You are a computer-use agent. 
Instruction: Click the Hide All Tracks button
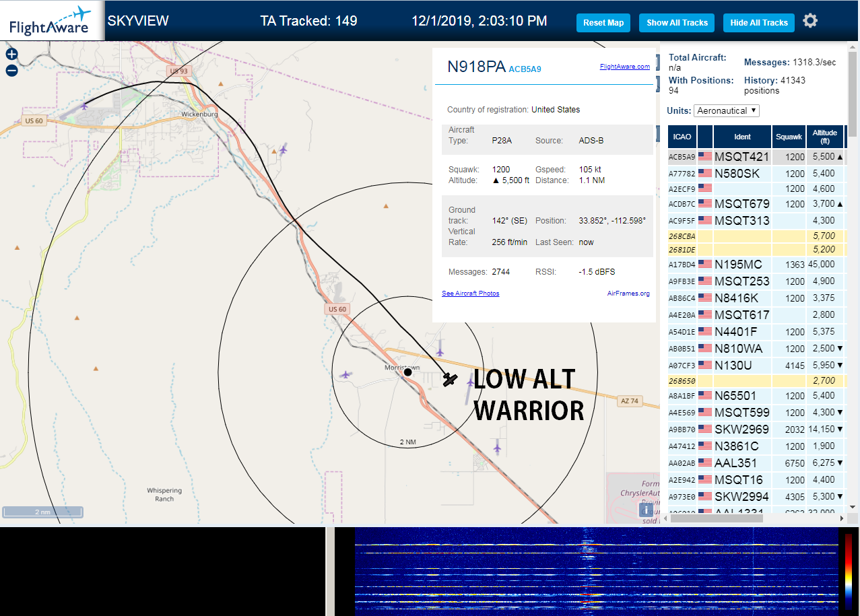[759, 23]
